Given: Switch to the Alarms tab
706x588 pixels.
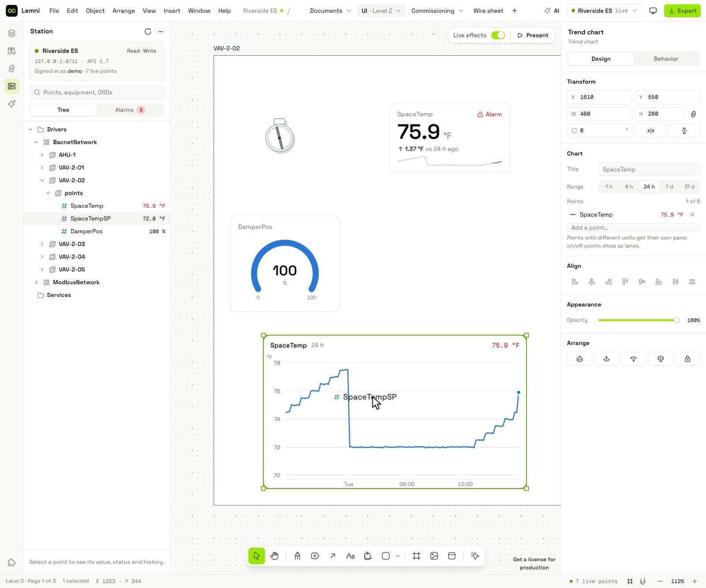Looking at the screenshot, I should 130,110.
